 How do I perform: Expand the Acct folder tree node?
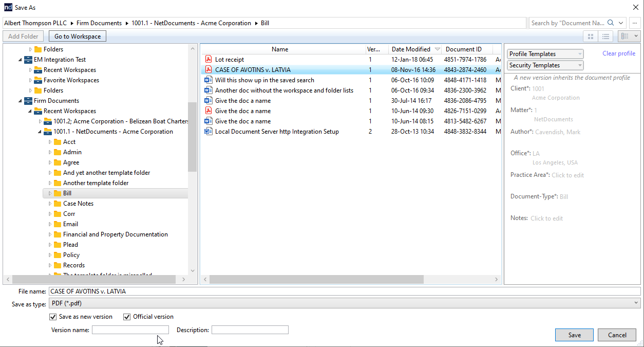tap(50, 142)
